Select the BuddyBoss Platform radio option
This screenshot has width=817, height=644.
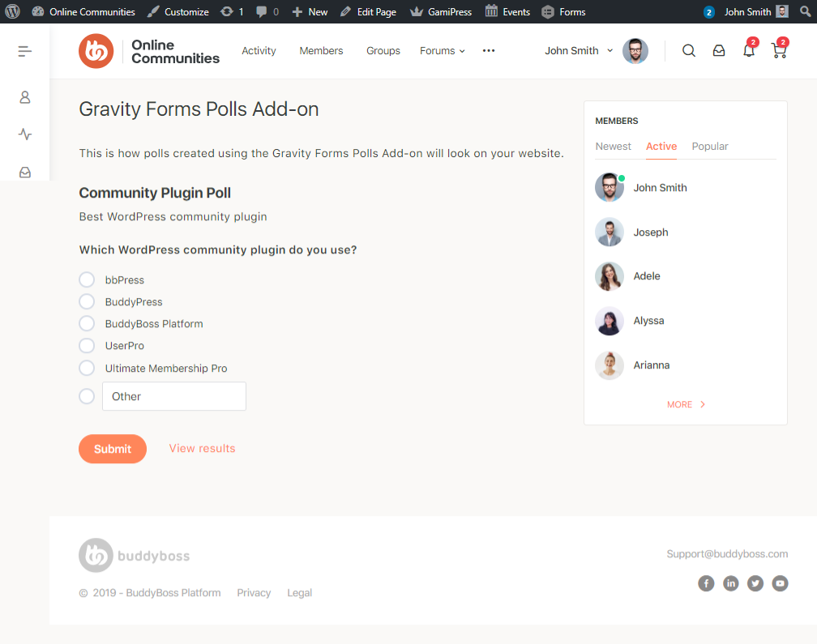pos(87,324)
